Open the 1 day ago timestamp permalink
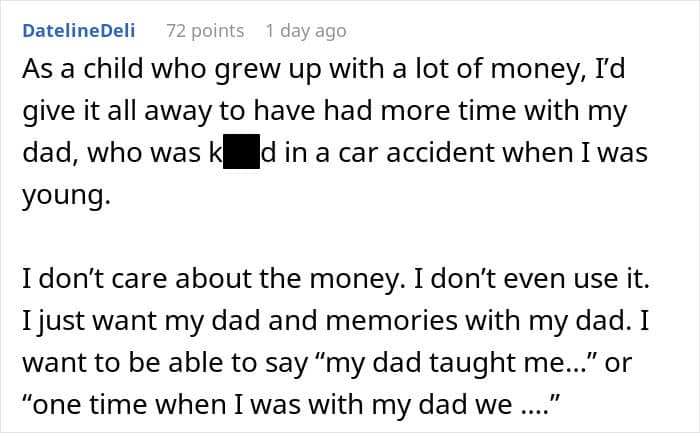The width and height of the screenshot is (700, 433). click(x=306, y=31)
